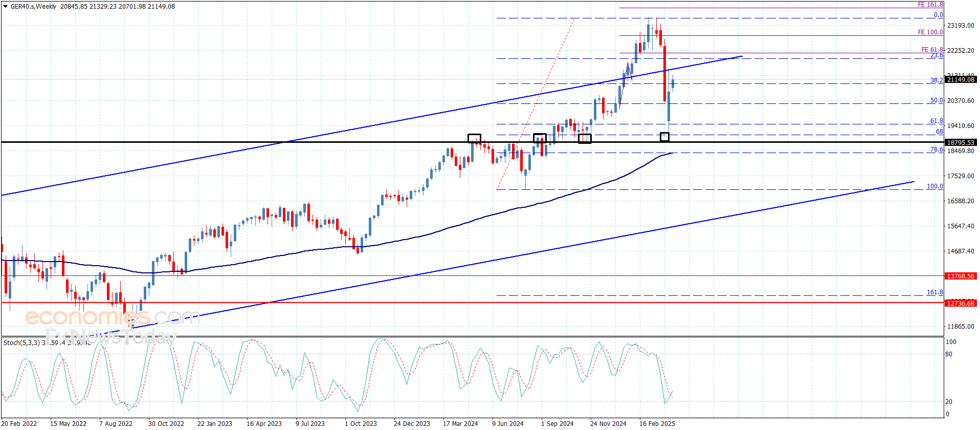Click the stochastic scale value '100'
Screen dimensions: 980x430
tap(951, 341)
